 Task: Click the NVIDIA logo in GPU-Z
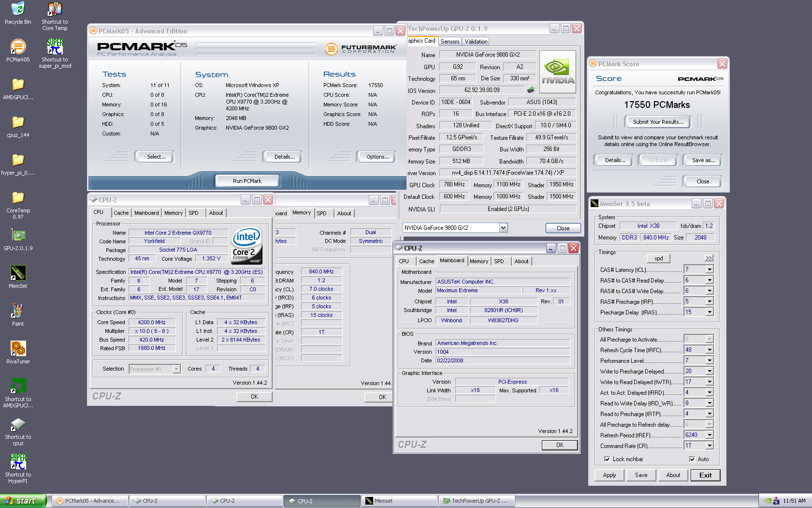(x=558, y=72)
